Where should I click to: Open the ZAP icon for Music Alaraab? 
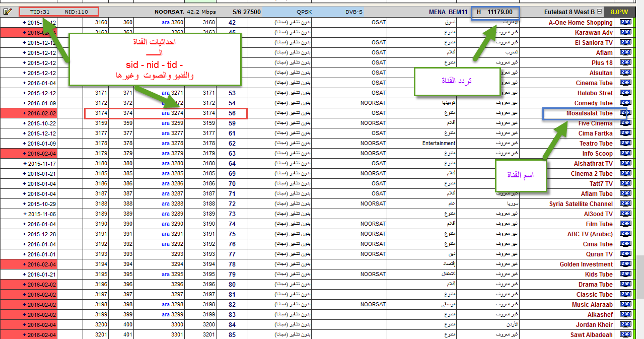point(625,304)
